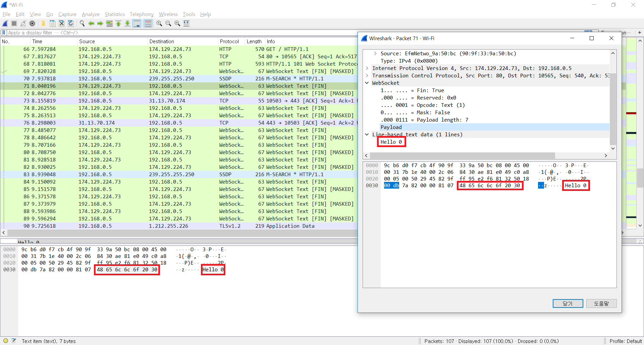Sort packets by Protocol column header

coord(231,42)
